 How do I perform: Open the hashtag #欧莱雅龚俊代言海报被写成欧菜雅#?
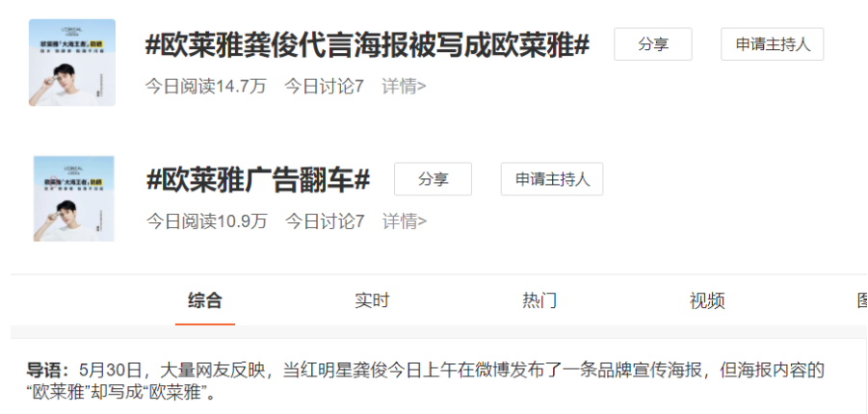(x=368, y=45)
